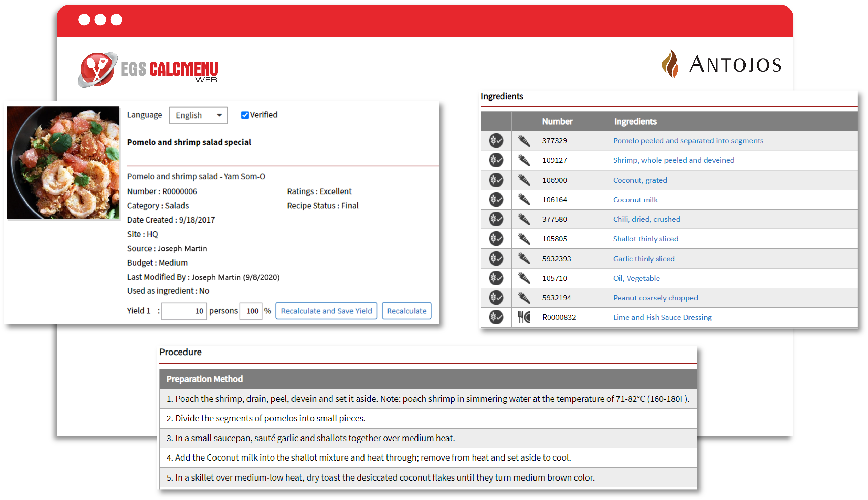
Task: Click step 4 Add the Coconut milk row
Action: tap(428, 458)
